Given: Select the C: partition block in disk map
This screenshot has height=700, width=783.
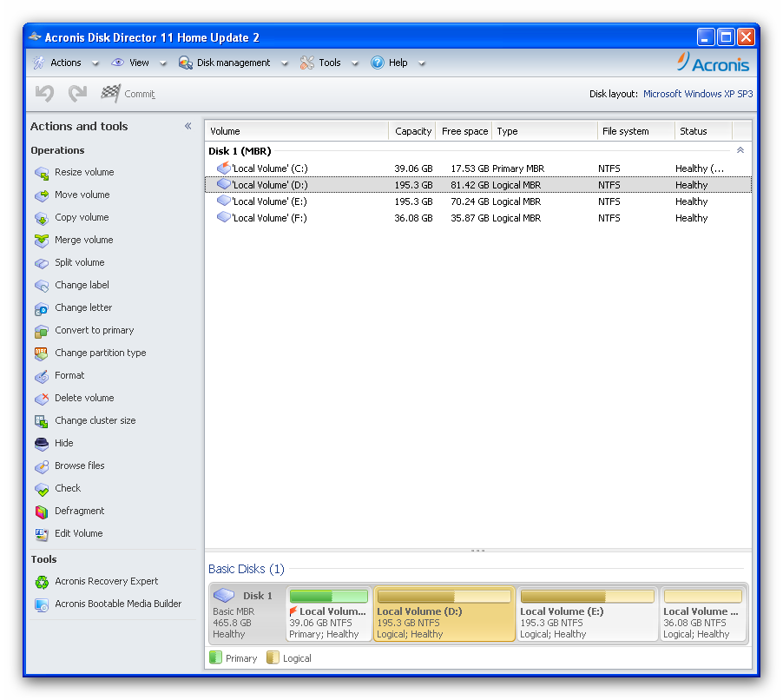Looking at the screenshot, I should pyautogui.click(x=329, y=614).
